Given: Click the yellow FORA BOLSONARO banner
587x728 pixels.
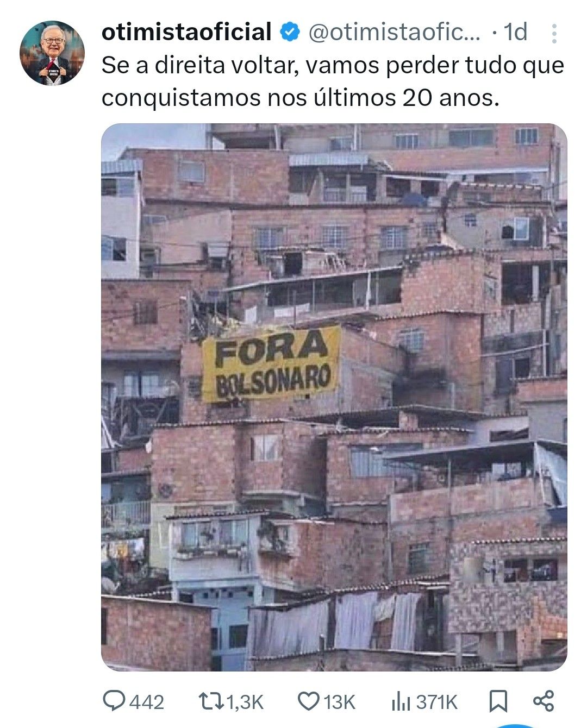Looking at the screenshot, I should [271, 364].
